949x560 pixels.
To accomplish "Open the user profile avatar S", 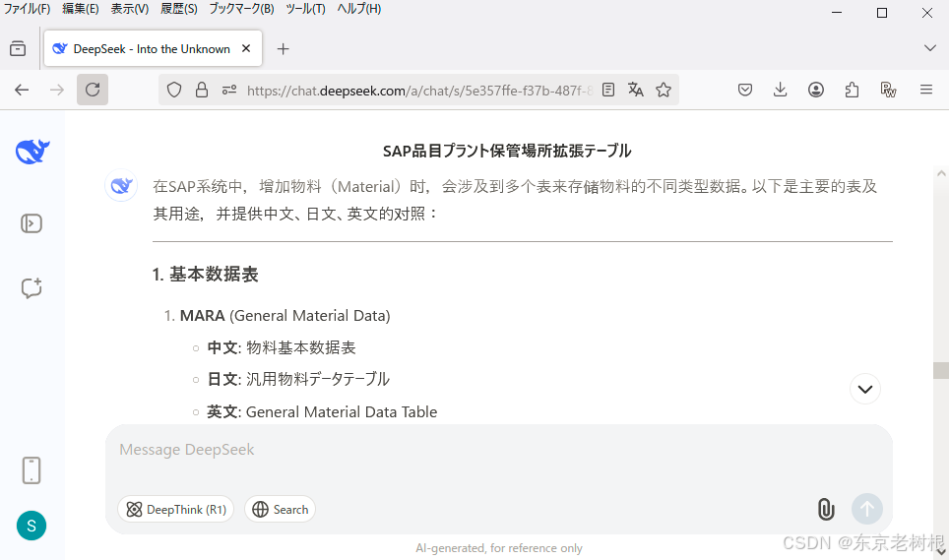I will coord(32,526).
